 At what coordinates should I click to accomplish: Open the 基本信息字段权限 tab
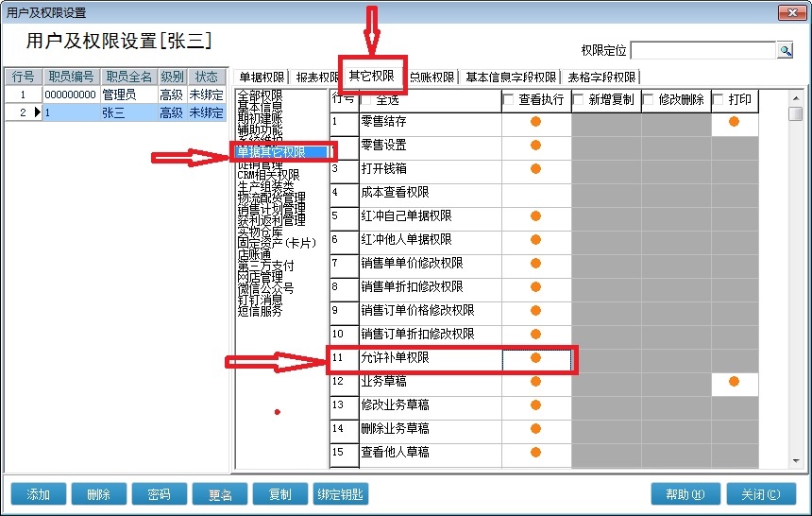click(x=511, y=77)
